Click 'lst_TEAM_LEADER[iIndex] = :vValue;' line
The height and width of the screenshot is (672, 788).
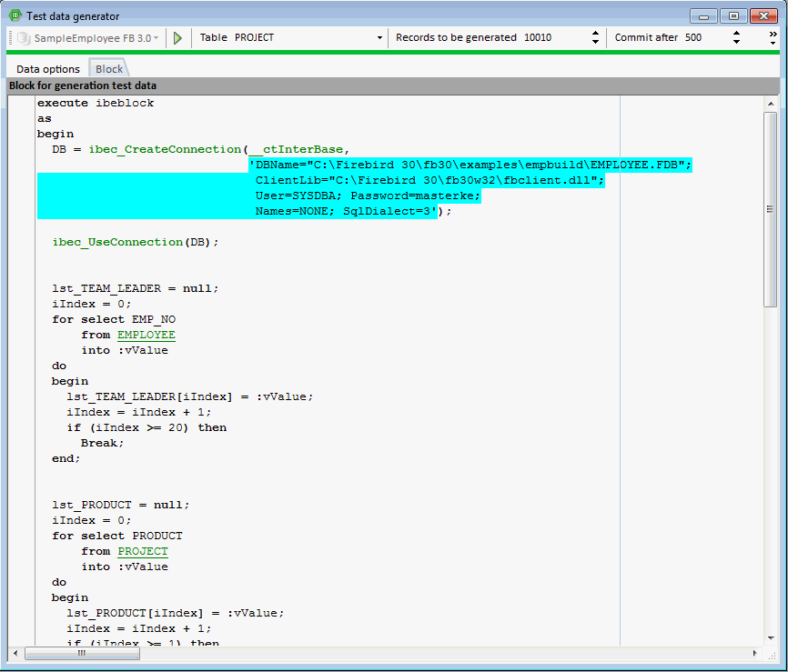click(x=190, y=396)
